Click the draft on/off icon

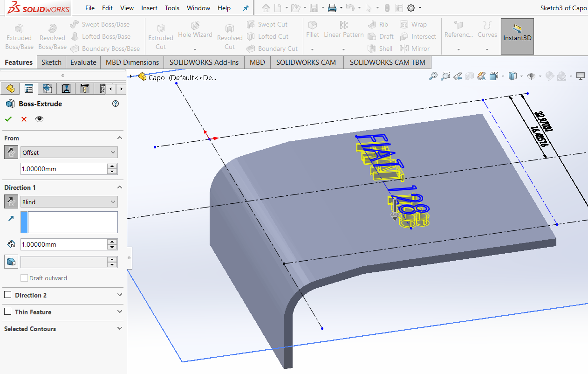11,262
